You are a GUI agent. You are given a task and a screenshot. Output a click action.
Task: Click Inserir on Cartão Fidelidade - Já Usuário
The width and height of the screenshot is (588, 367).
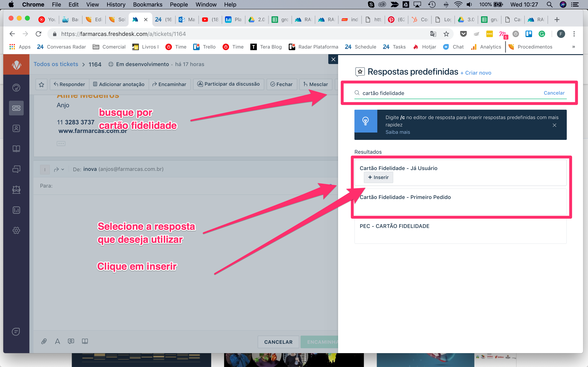[x=378, y=177]
